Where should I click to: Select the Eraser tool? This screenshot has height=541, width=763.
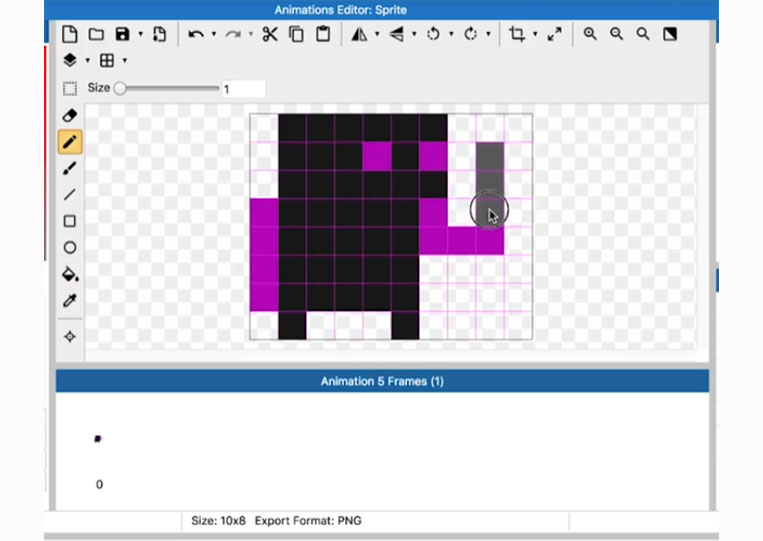tap(70, 115)
